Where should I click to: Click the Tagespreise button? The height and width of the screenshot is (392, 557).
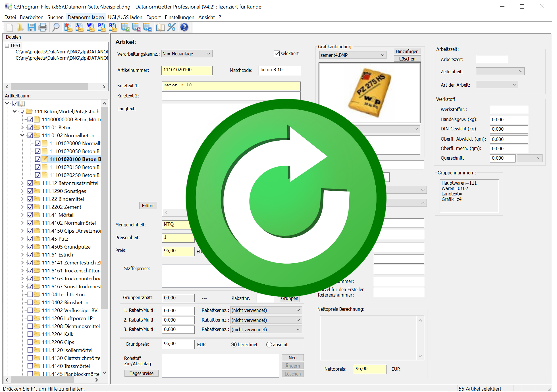coord(141,373)
